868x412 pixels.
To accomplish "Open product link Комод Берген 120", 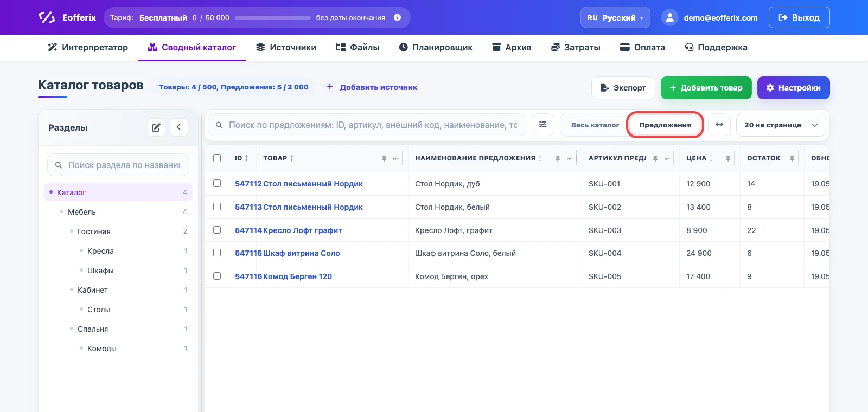I will coord(297,276).
